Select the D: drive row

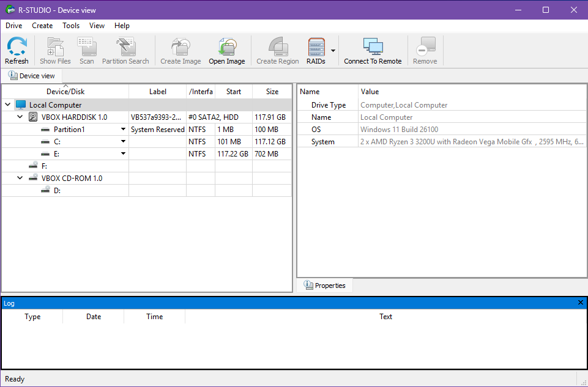point(147,190)
